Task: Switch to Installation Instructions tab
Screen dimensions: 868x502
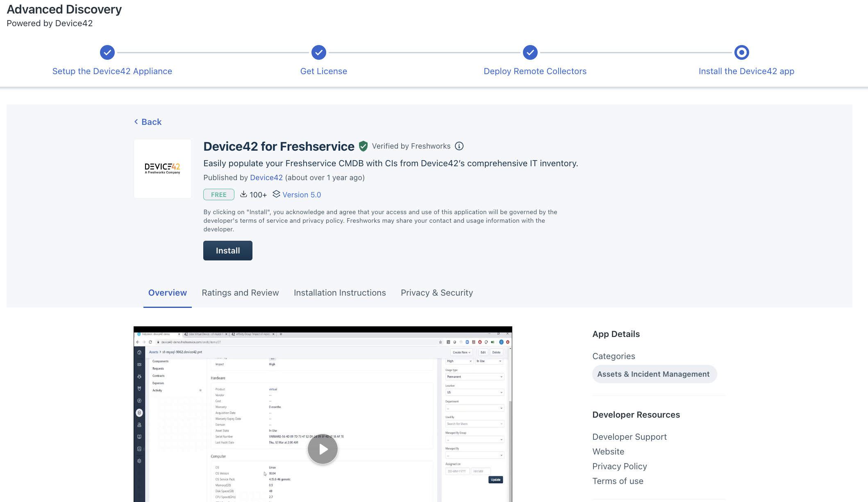Action: [x=340, y=293]
